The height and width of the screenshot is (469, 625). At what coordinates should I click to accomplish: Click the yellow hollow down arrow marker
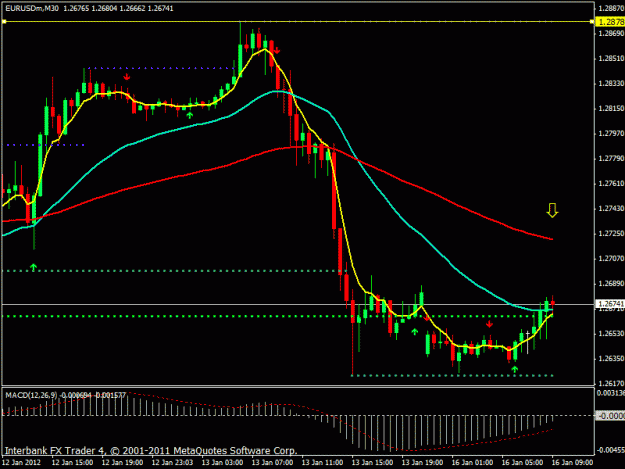tap(552, 210)
